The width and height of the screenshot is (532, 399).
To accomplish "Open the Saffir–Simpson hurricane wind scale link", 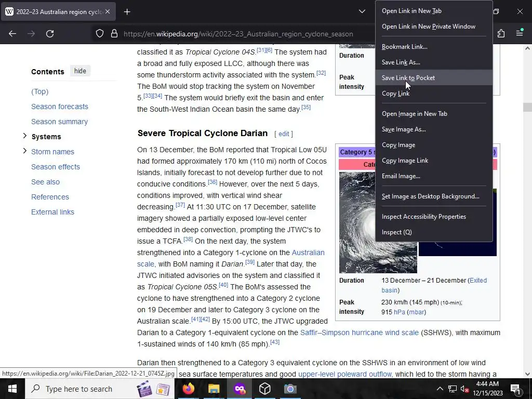I will click(x=360, y=332).
